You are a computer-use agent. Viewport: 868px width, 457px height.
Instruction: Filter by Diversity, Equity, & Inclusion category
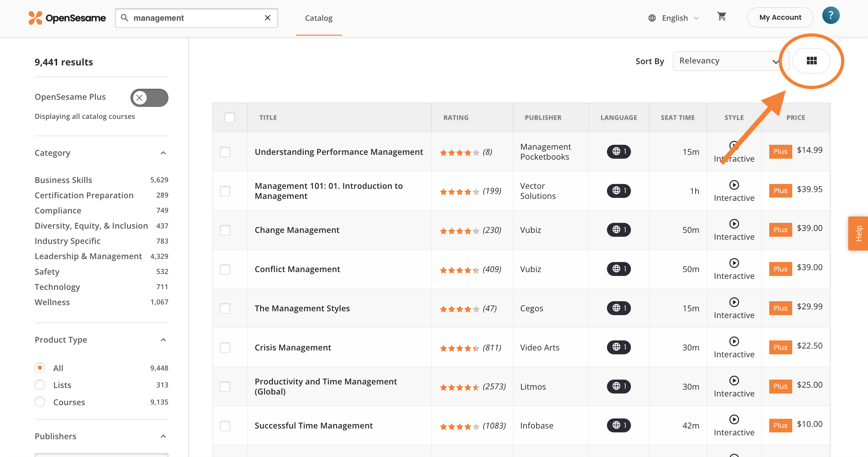pos(91,226)
